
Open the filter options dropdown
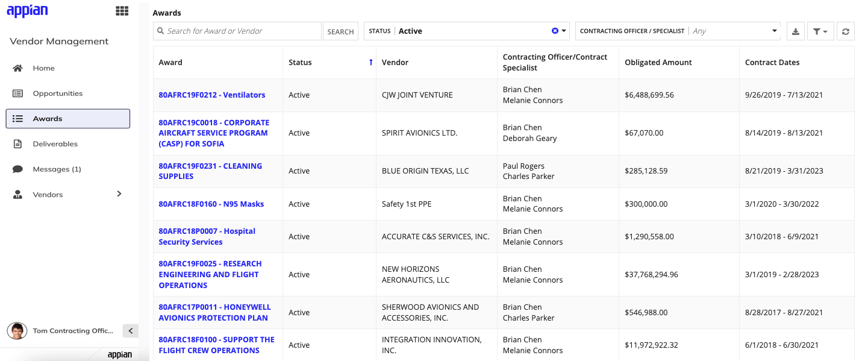point(820,31)
